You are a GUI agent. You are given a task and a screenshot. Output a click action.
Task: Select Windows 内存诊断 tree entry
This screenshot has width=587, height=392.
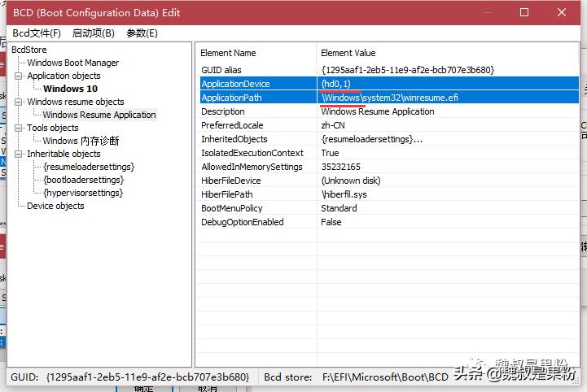click(81, 141)
